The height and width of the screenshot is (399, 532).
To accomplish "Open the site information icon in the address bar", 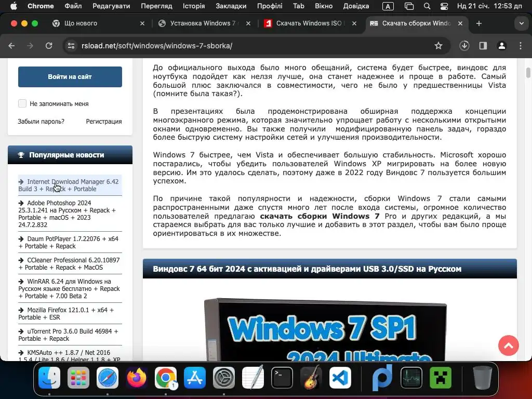I will coord(71,46).
